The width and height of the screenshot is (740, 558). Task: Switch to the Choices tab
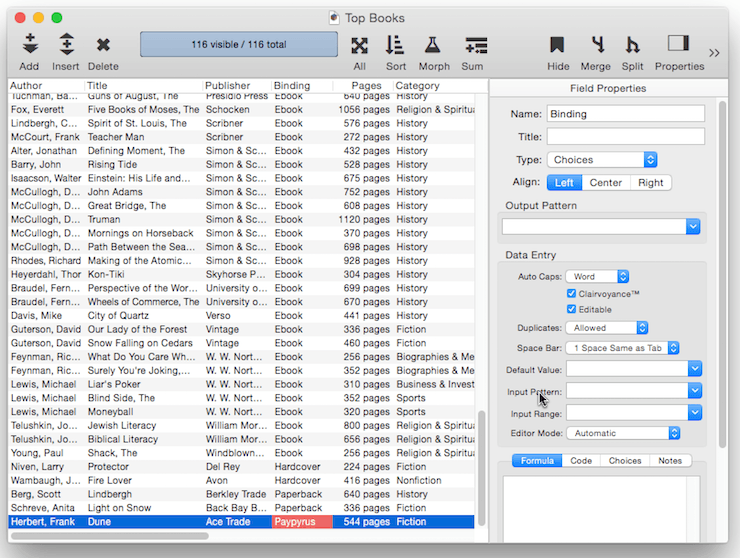(625, 461)
